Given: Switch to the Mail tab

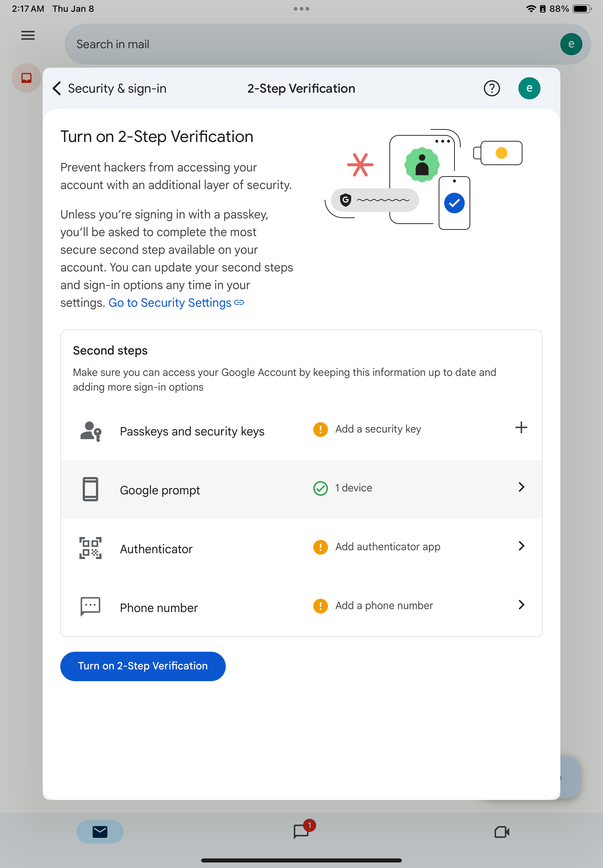Looking at the screenshot, I should click(x=100, y=832).
